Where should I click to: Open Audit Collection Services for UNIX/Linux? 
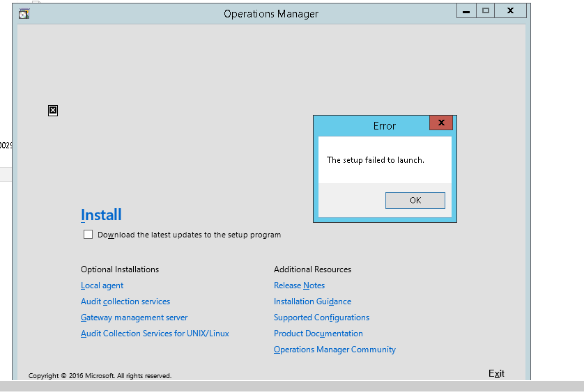click(x=155, y=334)
